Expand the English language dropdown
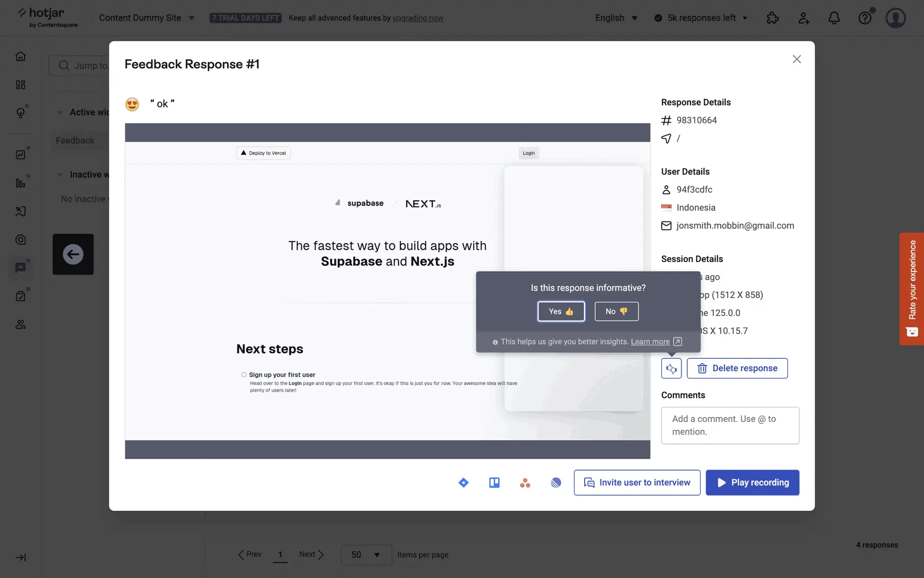This screenshot has height=578, width=924. [x=616, y=18]
